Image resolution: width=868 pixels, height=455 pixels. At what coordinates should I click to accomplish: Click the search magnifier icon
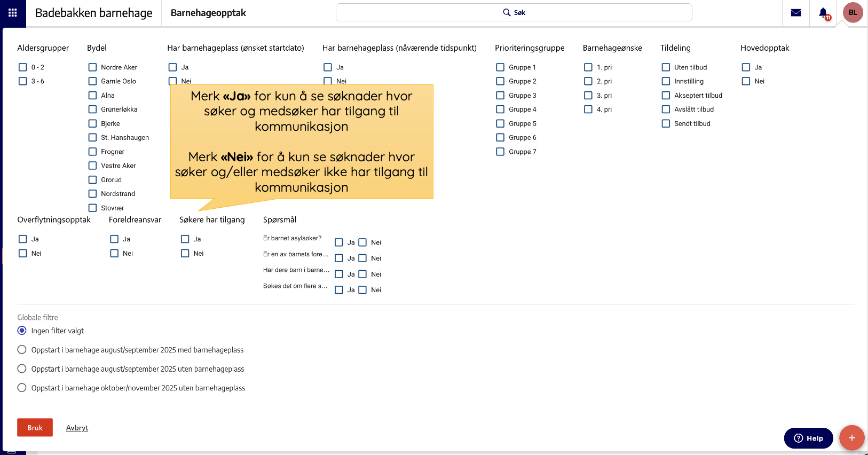507,12
